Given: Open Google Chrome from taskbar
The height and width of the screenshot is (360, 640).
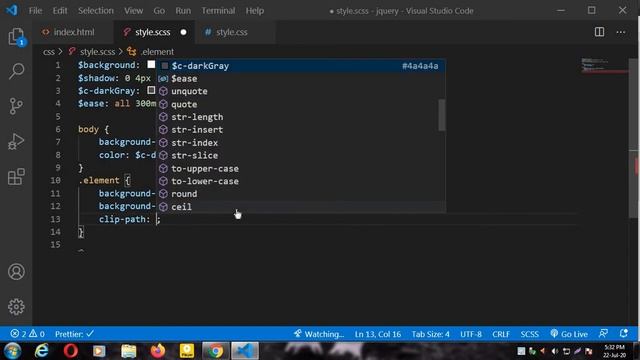Looking at the screenshot, I should (x=215, y=351).
